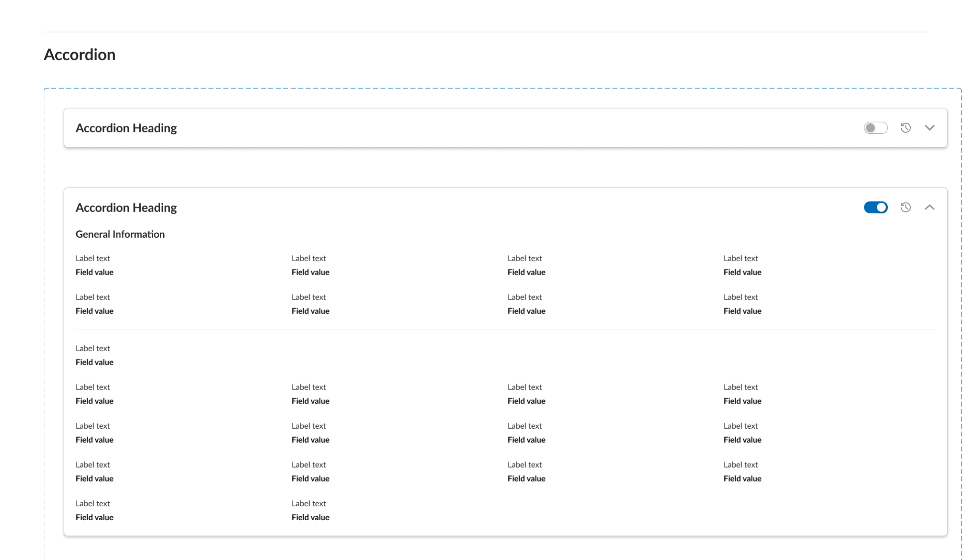Click the bottom-left Label text in accordion
Screen dimensions: 971x560
(x=93, y=504)
